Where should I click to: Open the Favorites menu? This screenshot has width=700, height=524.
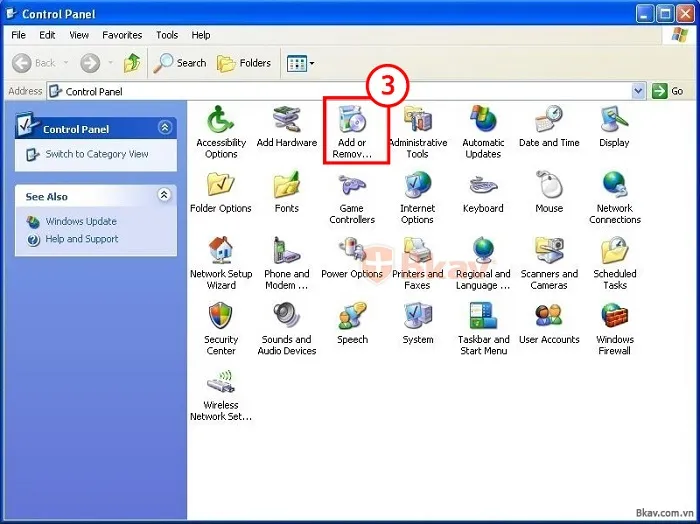point(122,35)
